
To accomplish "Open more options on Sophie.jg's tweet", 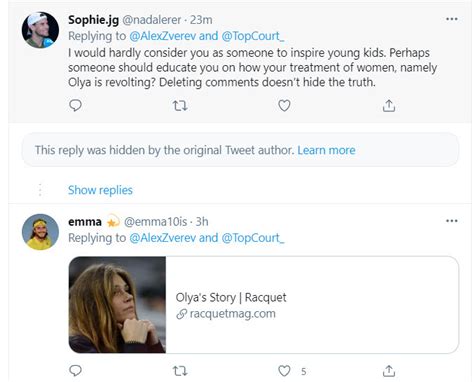I will pos(452,19).
